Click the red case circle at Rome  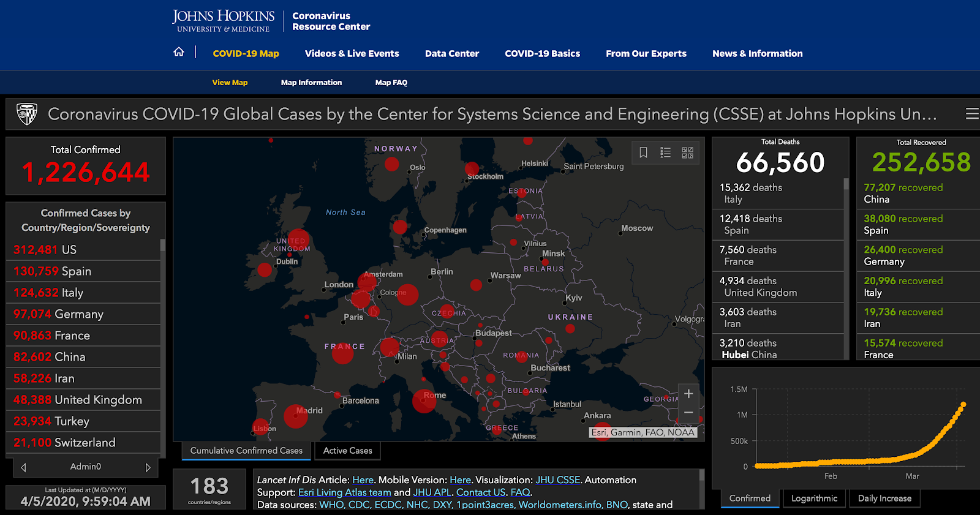pyautogui.click(x=424, y=401)
